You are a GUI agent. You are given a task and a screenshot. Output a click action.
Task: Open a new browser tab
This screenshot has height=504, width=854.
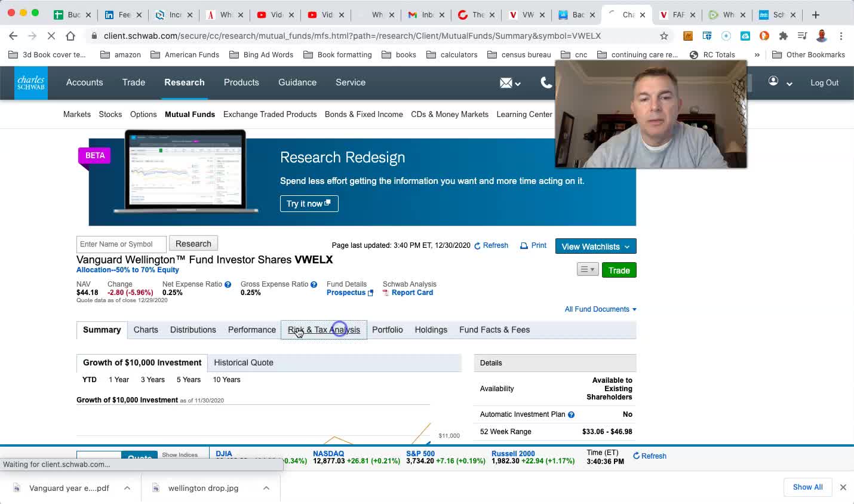tap(816, 15)
